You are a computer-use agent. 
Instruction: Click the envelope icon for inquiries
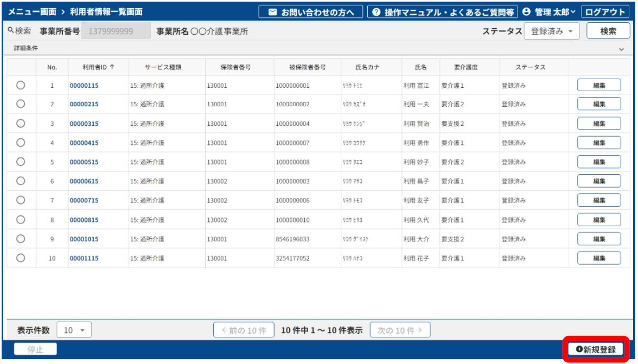272,12
